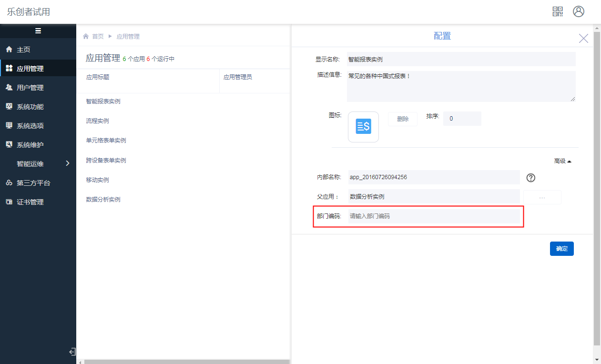
Task: Go to 系统功能 menu item
Action: (30, 107)
